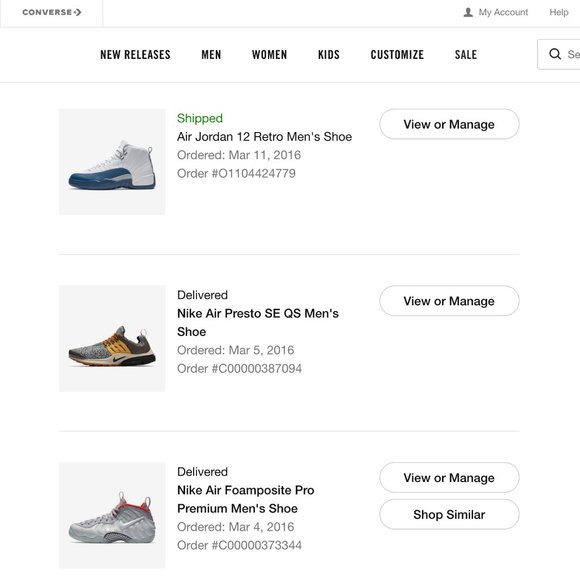580x580 pixels.
Task: Open the Men menu
Action: (211, 55)
